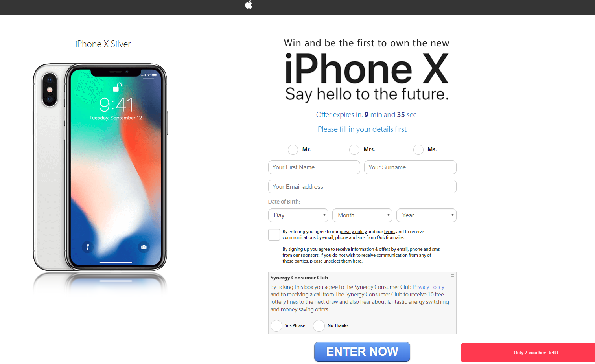Choose the Ms. radio button

point(418,150)
